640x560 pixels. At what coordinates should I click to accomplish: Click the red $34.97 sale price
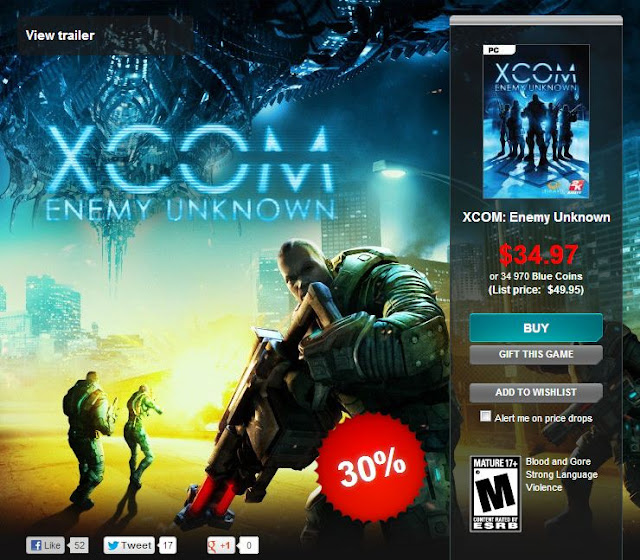pos(538,254)
